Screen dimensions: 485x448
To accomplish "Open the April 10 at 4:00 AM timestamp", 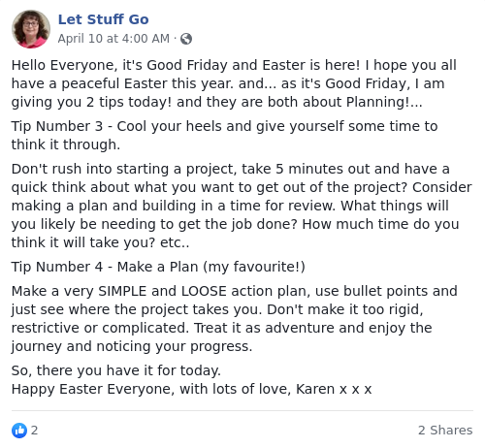I will [113, 39].
